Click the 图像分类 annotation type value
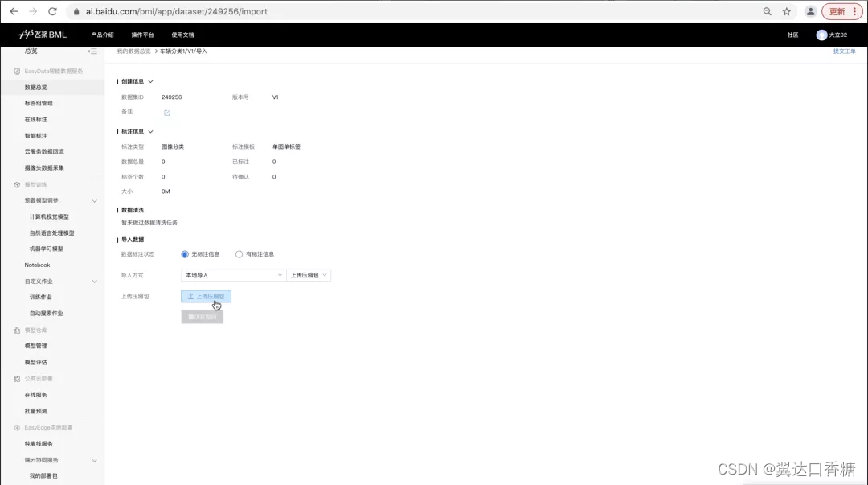Viewport: 868px width, 485px height. [173, 147]
